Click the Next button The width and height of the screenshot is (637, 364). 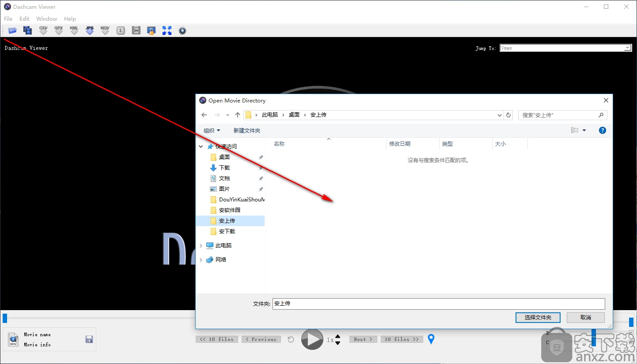[363, 339]
